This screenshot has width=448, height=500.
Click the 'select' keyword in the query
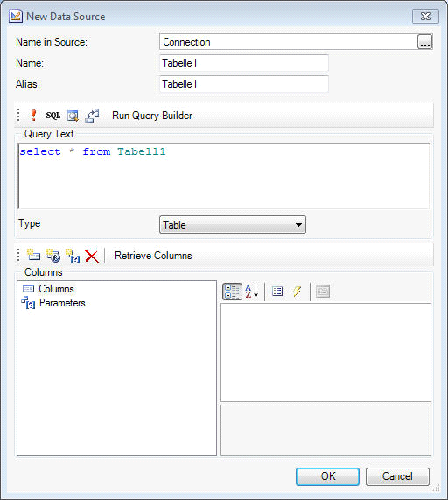(x=40, y=151)
